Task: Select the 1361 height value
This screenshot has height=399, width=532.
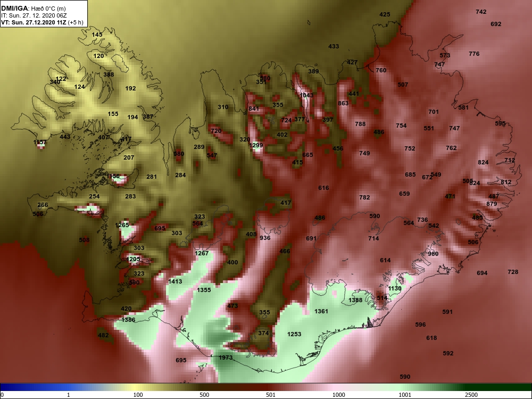Action: click(321, 311)
